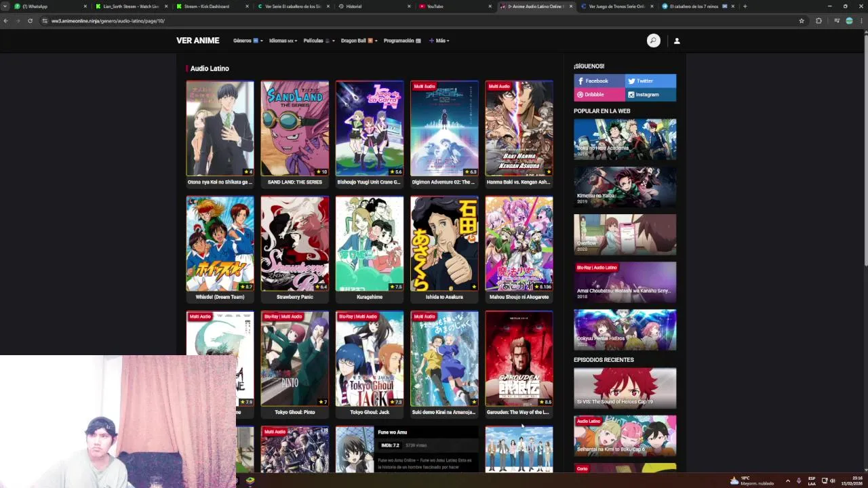The height and width of the screenshot is (488, 868).
Task: Open Boku no Hero Academia popular item
Action: pyautogui.click(x=625, y=140)
